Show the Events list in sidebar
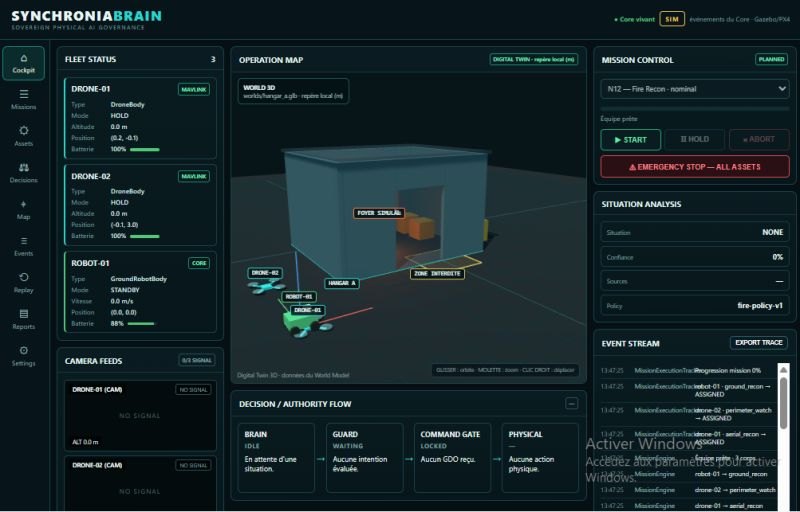 coord(23,246)
